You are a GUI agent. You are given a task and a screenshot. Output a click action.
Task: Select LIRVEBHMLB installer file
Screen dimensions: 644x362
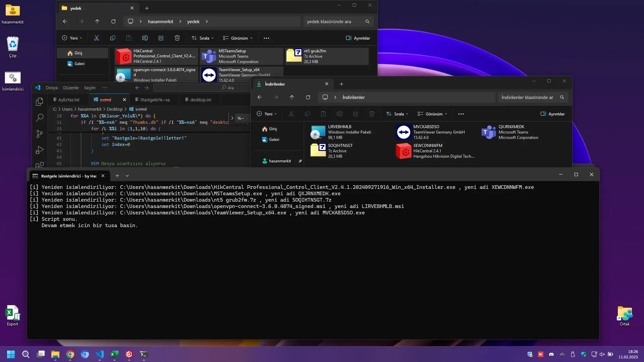tap(351, 132)
